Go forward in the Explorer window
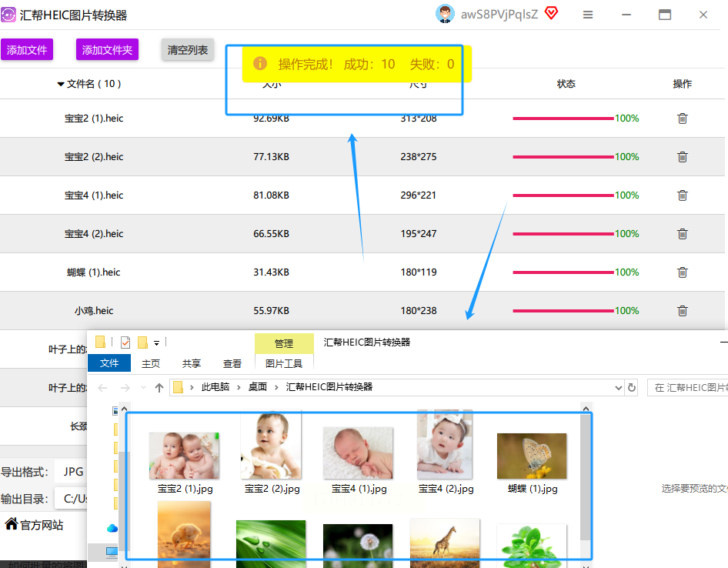This screenshot has height=568, width=728. [x=125, y=388]
